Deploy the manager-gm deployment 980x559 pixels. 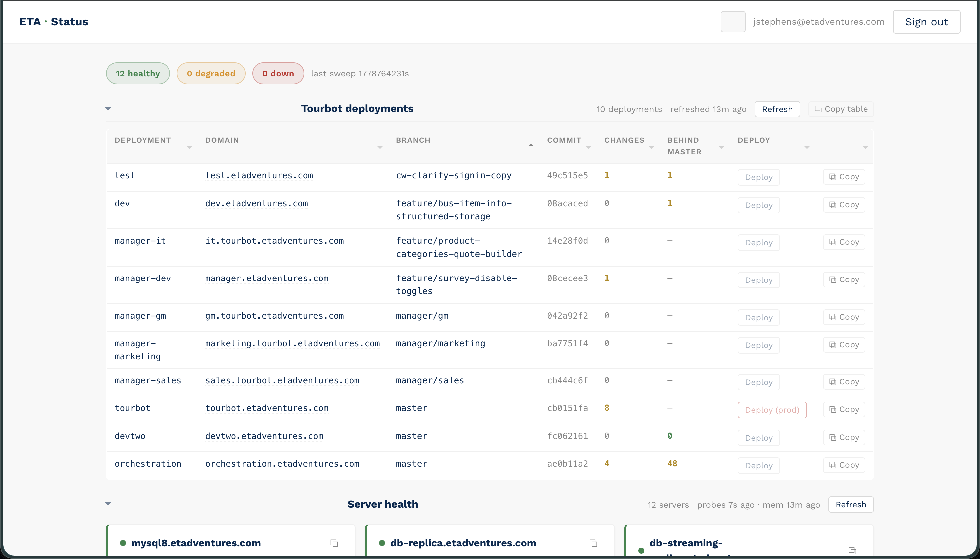(758, 317)
